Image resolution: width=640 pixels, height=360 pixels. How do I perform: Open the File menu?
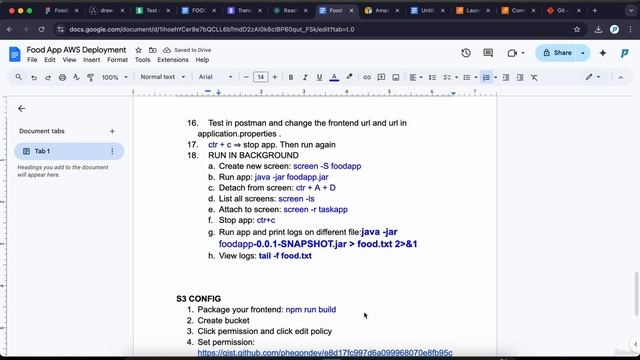pos(32,60)
